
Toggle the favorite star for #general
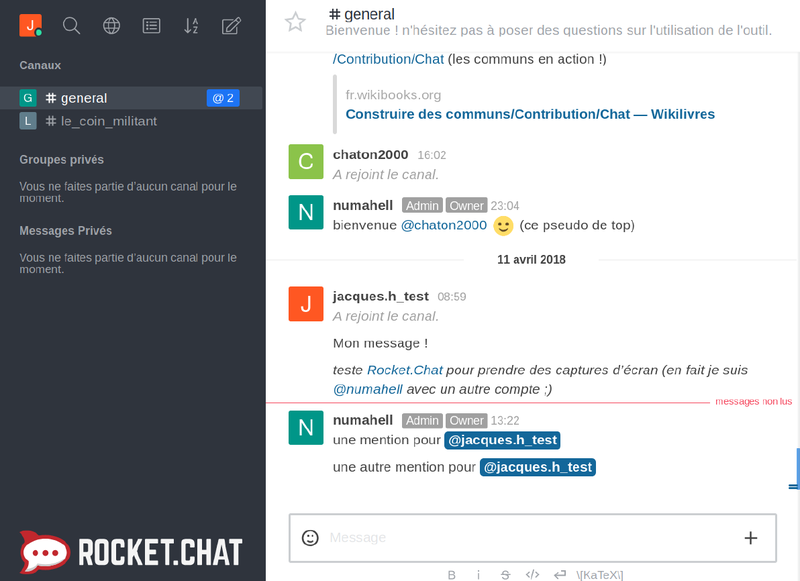click(x=295, y=22)
